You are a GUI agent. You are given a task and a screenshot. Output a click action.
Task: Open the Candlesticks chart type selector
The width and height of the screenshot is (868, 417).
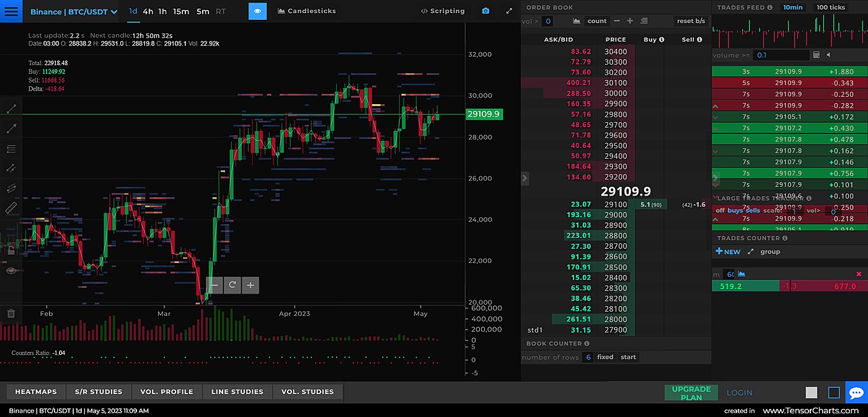click(x=307, y=11)
